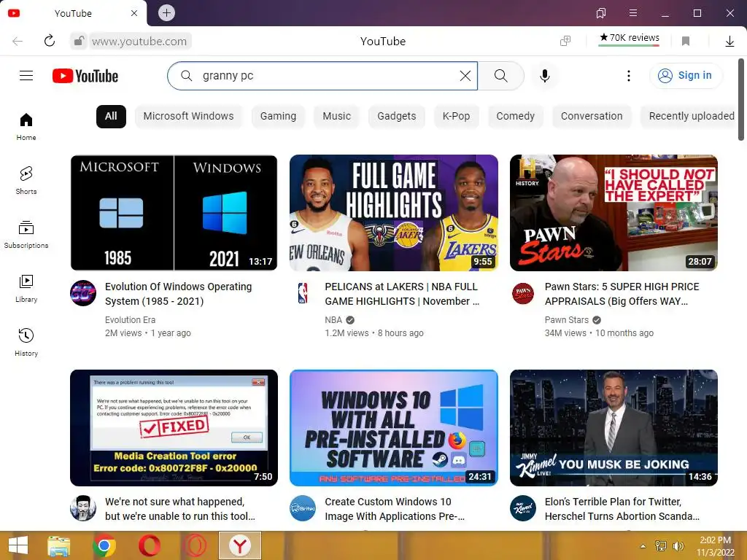Click the Sign in button
Screen dimensions: 747x560
pyautogui.click(x=686, y=76)
